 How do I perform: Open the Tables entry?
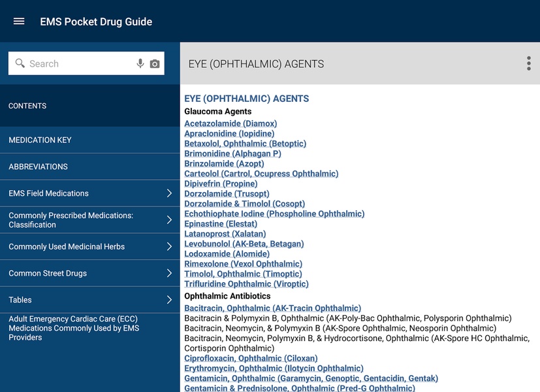point(90,300)
